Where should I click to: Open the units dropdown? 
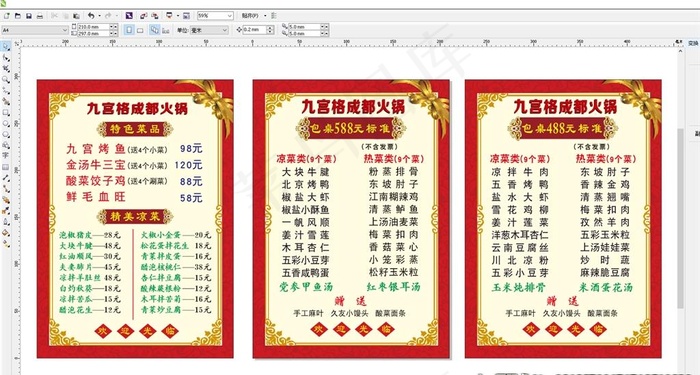tap(225, 30)
